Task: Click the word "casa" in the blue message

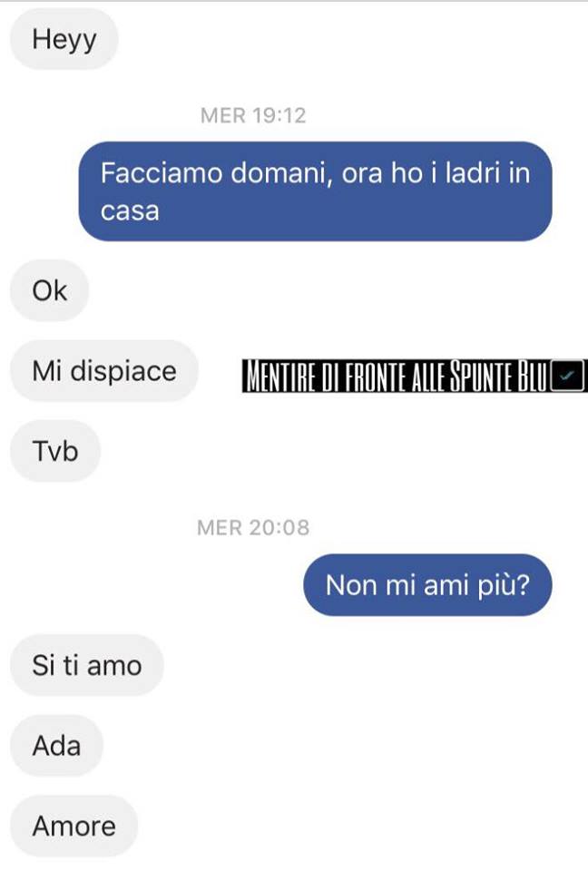Action: (x=130, y=211)
